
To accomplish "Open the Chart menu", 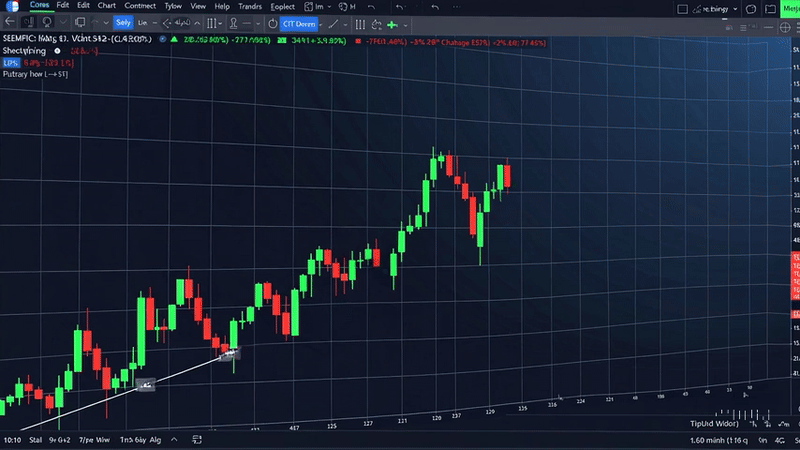I will (106, 6).
